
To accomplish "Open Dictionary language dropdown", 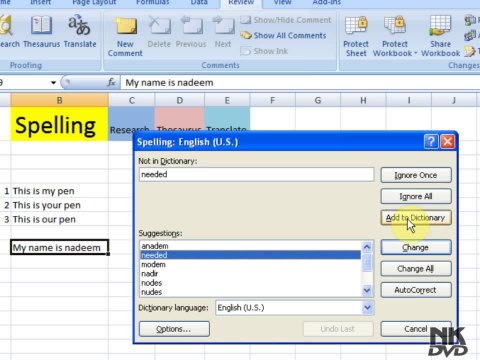I will tap(368, 308).
